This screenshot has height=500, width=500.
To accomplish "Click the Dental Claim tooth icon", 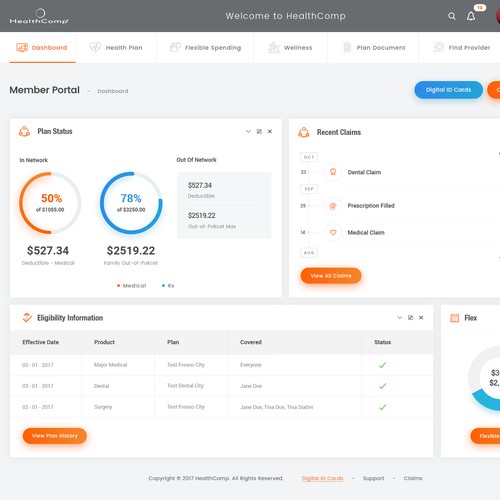I will 333,172.
